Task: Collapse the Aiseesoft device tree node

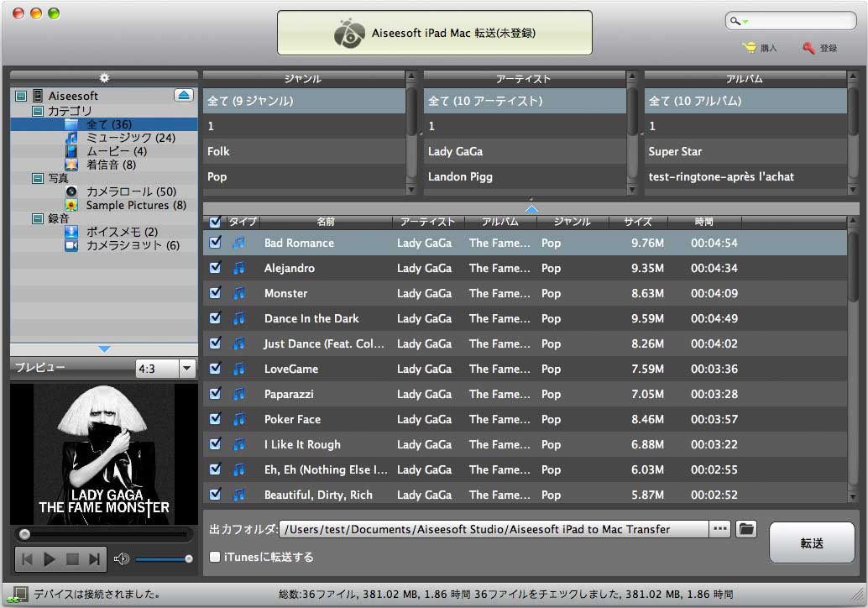Action: click(x=21, y=97)
